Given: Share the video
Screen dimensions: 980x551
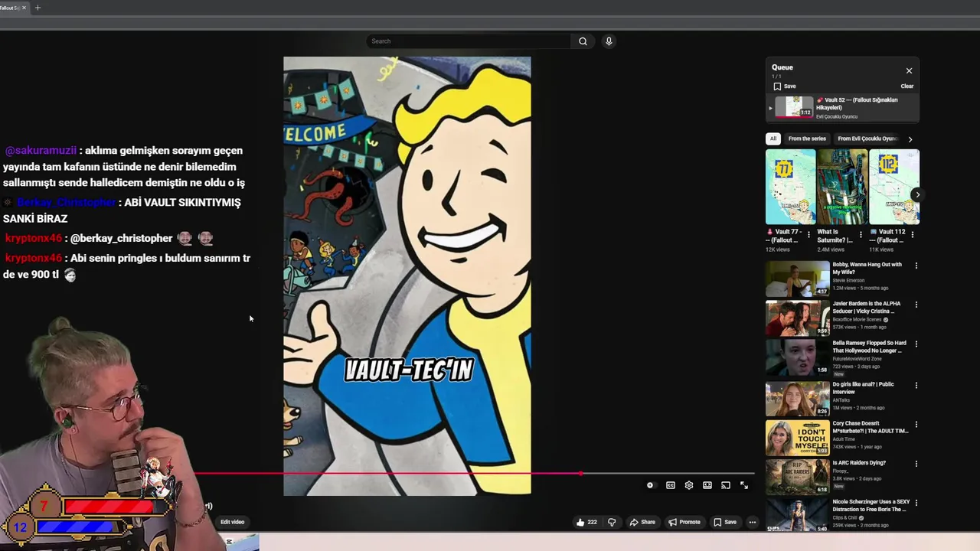Looking at the screenshot, I should click(x=642, y=522).
